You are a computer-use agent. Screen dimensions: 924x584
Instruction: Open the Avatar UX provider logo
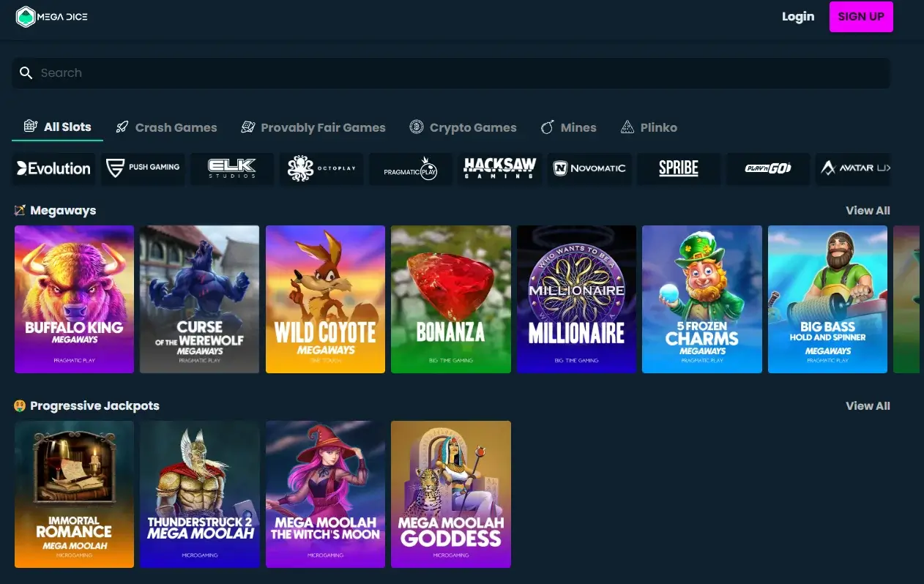[853, 168]
